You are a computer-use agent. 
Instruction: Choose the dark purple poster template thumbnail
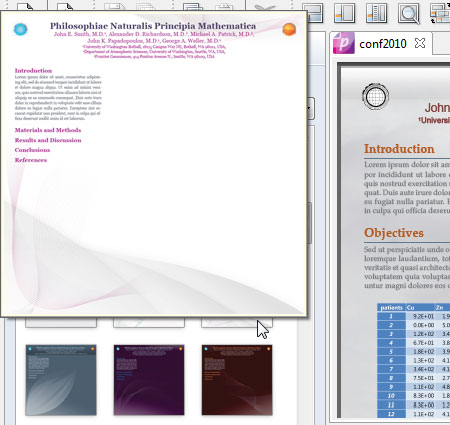149,380
